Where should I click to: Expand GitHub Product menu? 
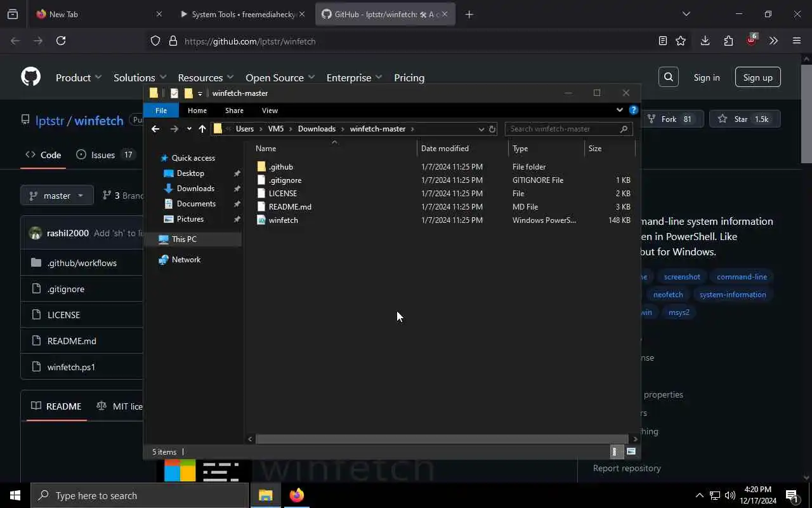pyautogui.click(x=79, y=77)
